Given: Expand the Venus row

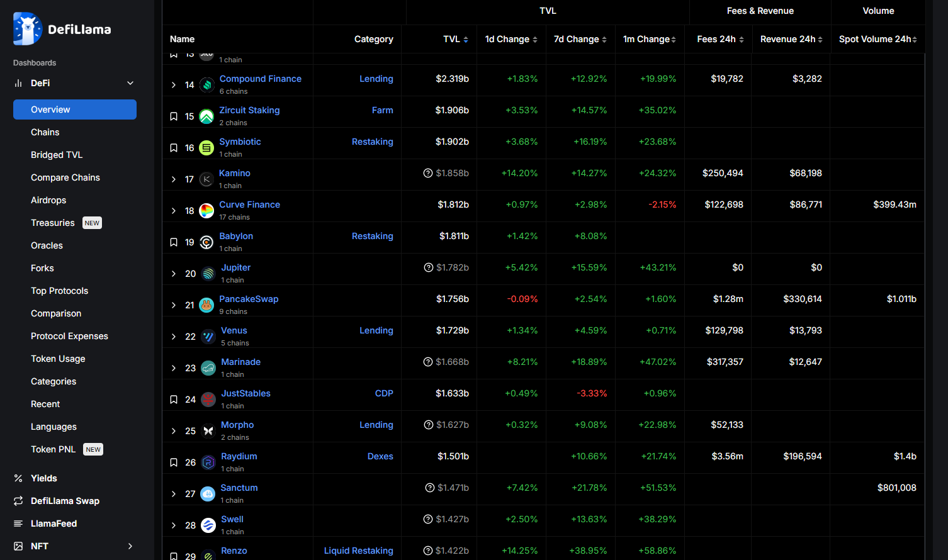Looking at the screenshot, I should click(174, 337).
